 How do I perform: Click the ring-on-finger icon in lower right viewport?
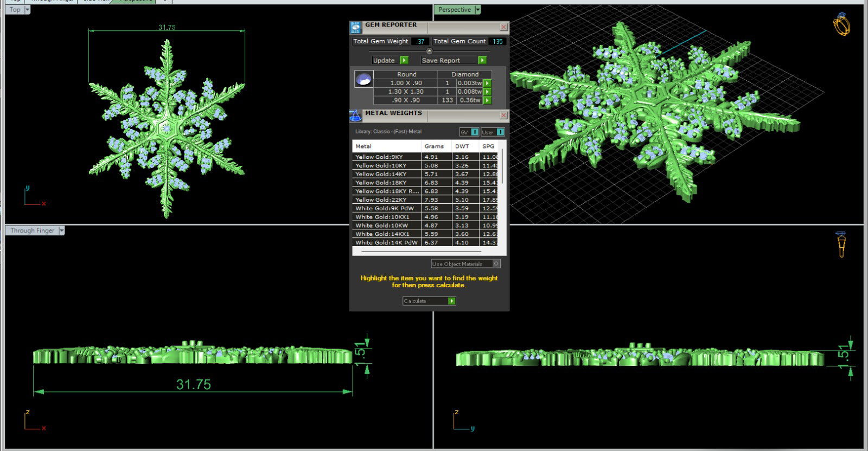coord(841,244)
